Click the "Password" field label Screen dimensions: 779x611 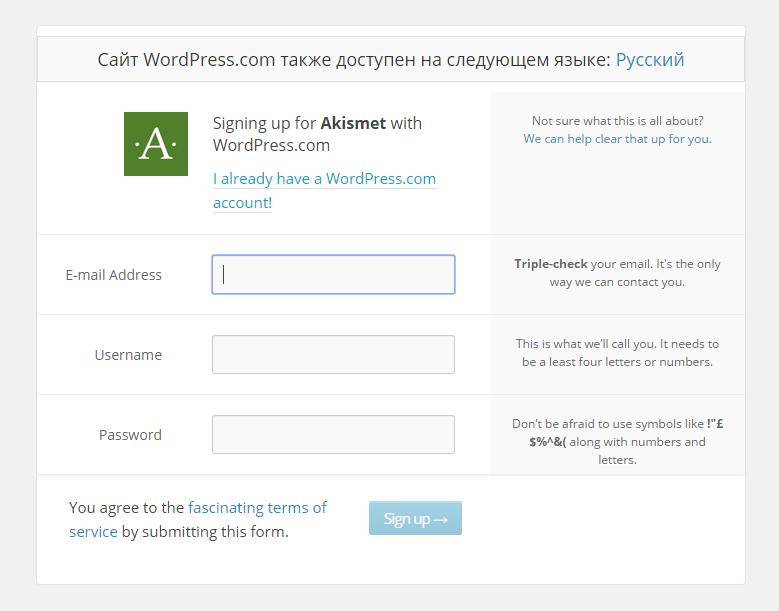pos(130,435)
